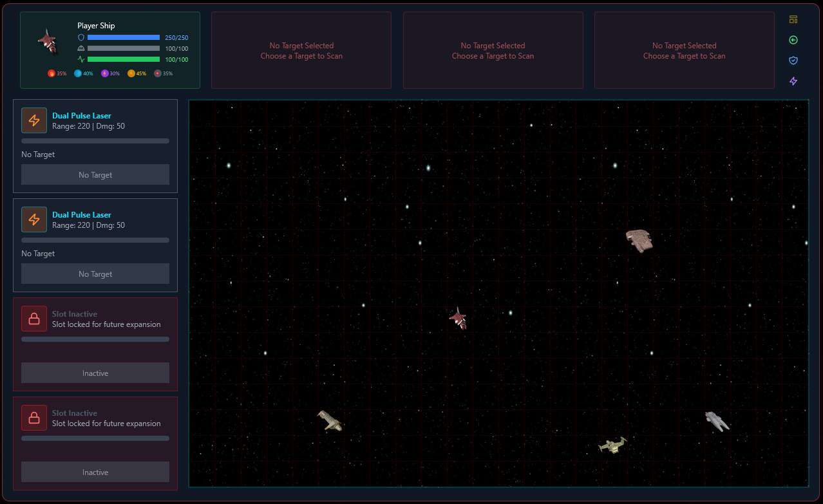The image size is (823, 504).
Task: Click the orange 45% resistance icon
Action: coord(131,73)
